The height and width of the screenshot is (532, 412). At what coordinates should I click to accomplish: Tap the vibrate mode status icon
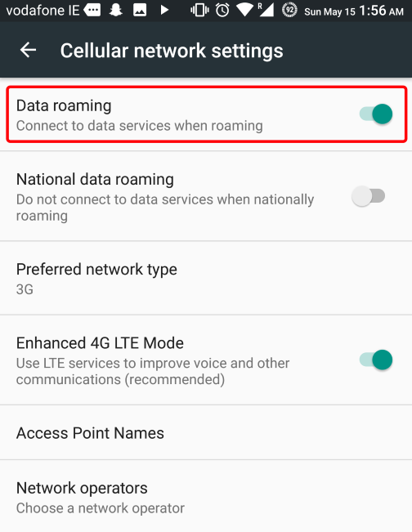(x=199, y=10)
